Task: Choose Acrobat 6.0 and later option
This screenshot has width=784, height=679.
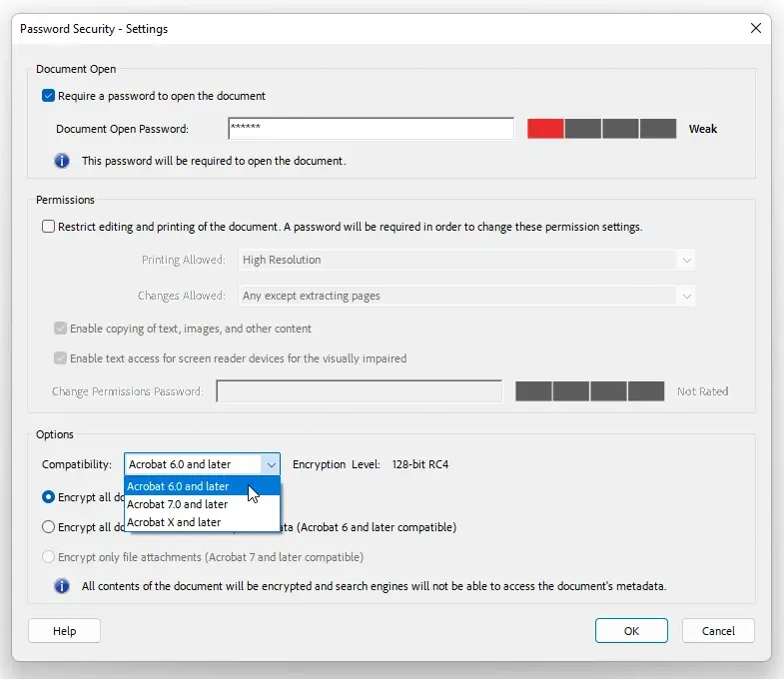Action: point(202,486)
